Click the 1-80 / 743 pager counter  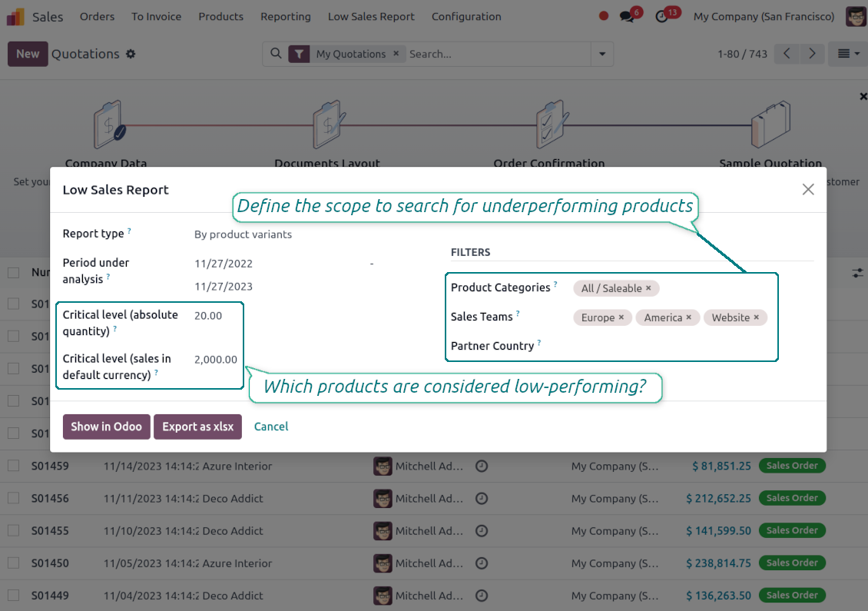click(742, 54)
